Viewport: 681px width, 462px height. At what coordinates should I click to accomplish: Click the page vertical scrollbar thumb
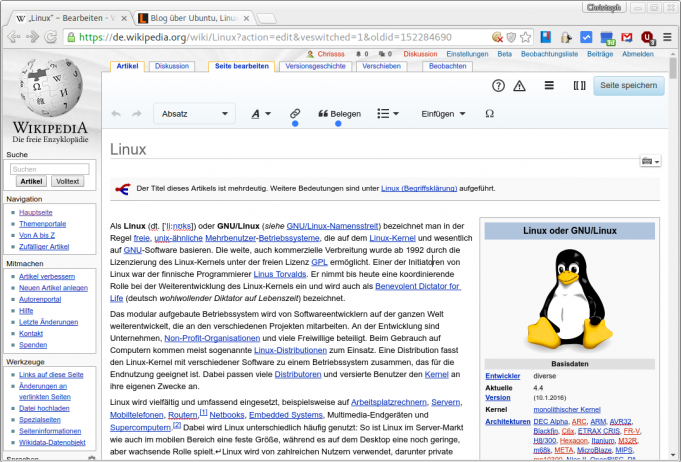tap(673, 68)
